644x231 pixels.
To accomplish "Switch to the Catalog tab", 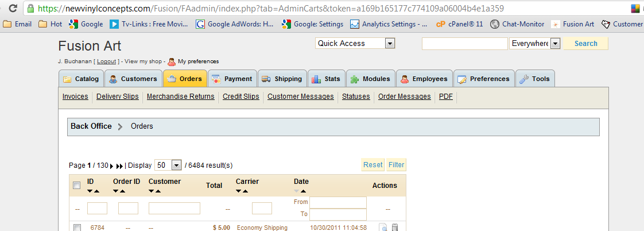I will (81, 79).
